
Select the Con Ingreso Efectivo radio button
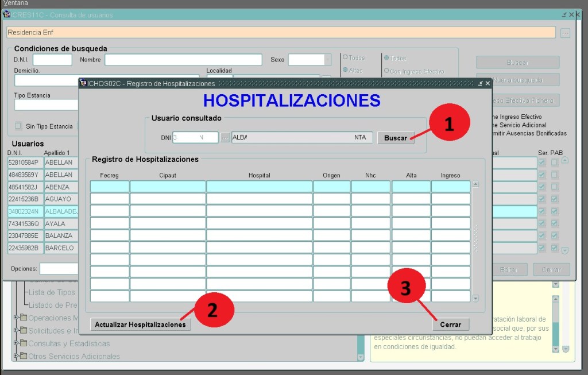[x=386, y=71]
